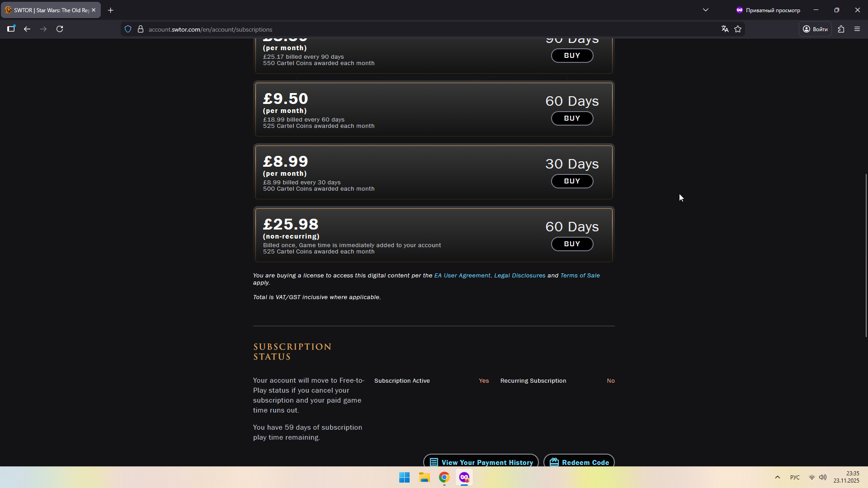The width and height of the screenshot is (868, 488).
Task: Close the SWTOR browser tab
Action: 94,10
